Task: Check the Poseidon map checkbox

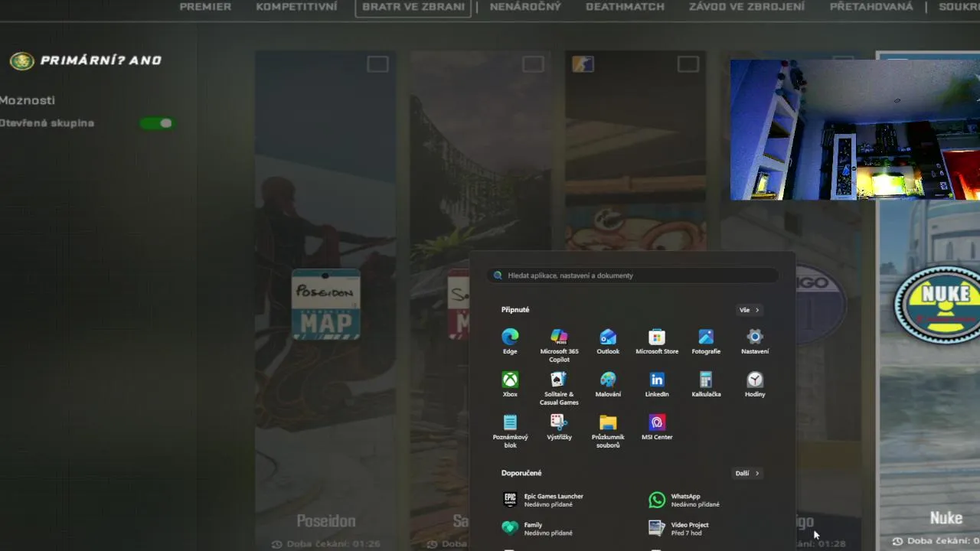Action: pyautogui.click(x=377, y=64)
